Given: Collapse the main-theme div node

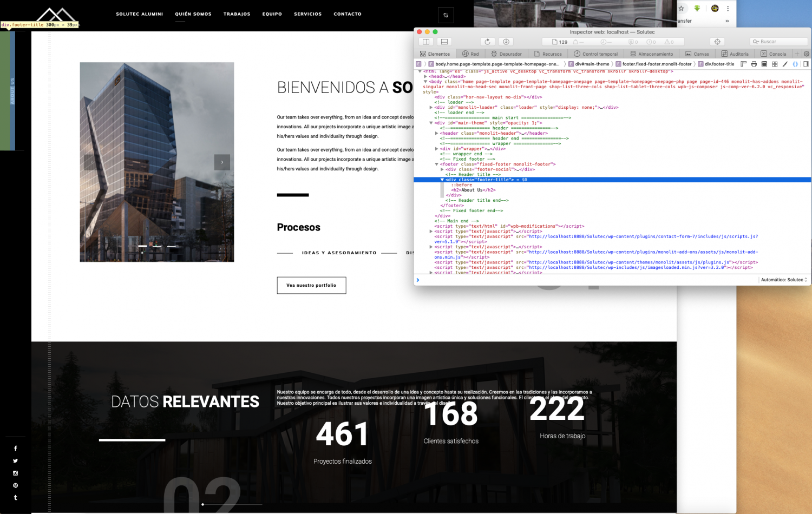Looking at the screenshot, I should coord(431,123).
